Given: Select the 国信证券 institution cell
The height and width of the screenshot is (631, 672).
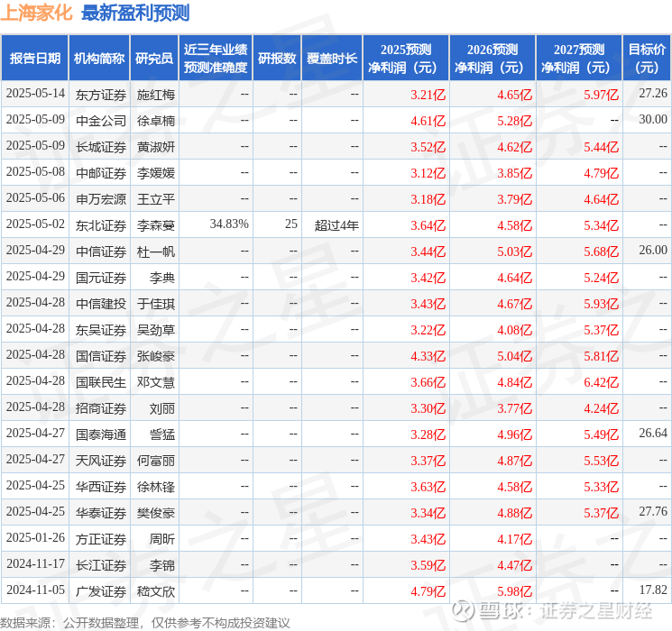Looking at the screenshot, I should (x=101, y=356).
